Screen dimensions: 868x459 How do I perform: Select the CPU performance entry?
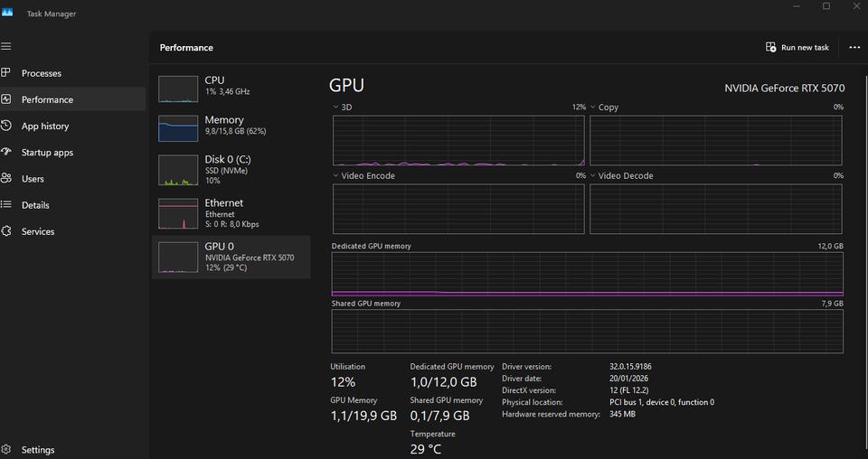coord(231,87)
